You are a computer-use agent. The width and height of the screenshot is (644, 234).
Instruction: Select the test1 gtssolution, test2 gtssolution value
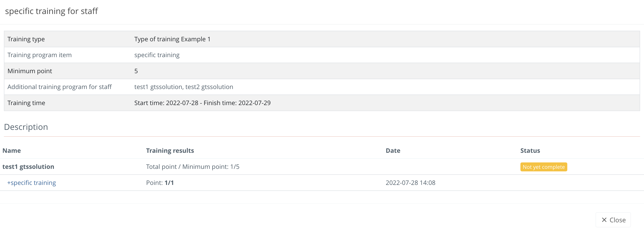click(x=184, y=87)
